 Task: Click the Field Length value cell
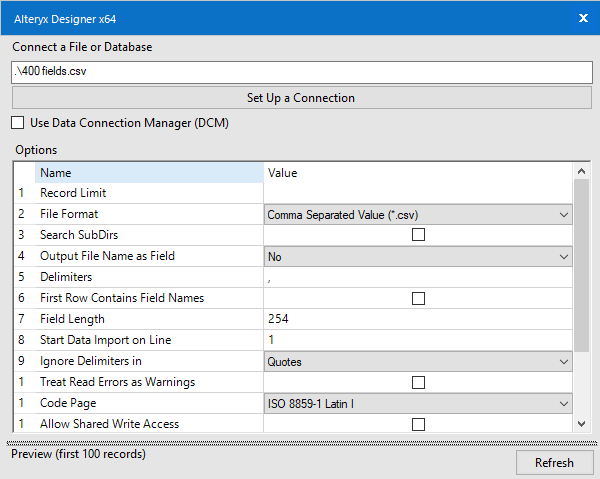pyautogui.click(x=417, y=319)
